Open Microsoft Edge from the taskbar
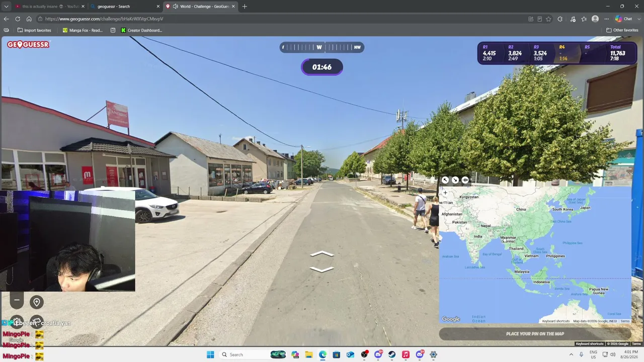The height and width of the screenshot is (362, 644). 323,354
